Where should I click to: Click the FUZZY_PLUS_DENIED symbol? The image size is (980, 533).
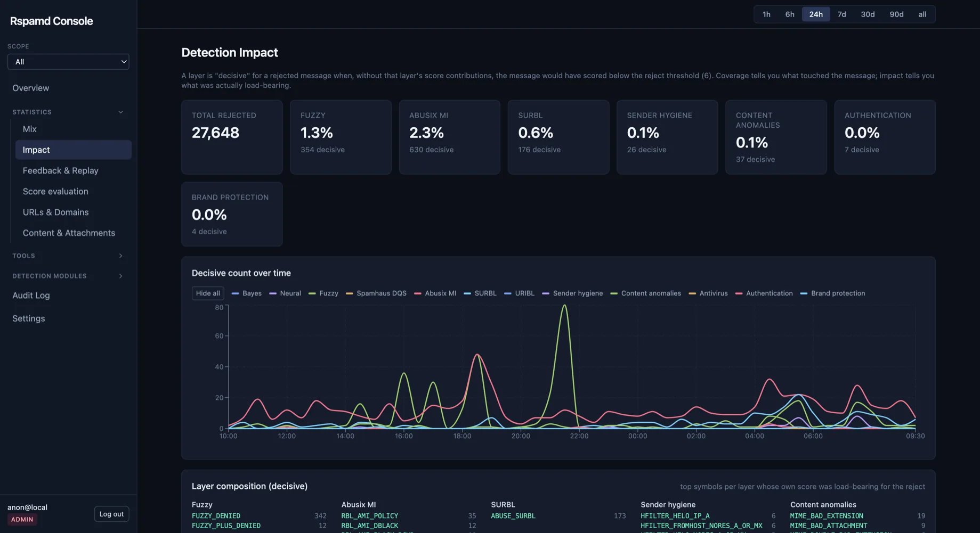click(226, 526)
